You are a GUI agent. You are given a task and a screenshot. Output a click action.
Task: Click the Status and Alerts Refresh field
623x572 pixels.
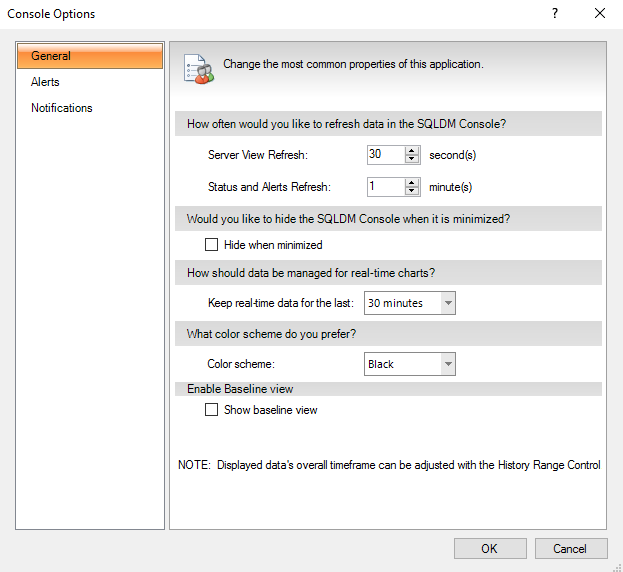pyautogui.click(x=385, y=187)
